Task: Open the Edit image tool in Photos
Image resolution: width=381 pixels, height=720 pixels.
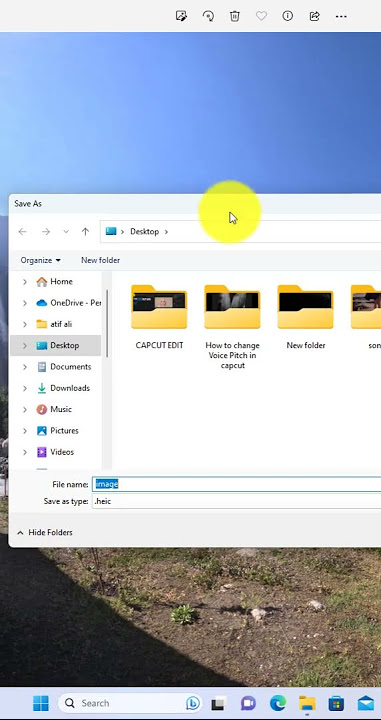Action: point(181,16)
